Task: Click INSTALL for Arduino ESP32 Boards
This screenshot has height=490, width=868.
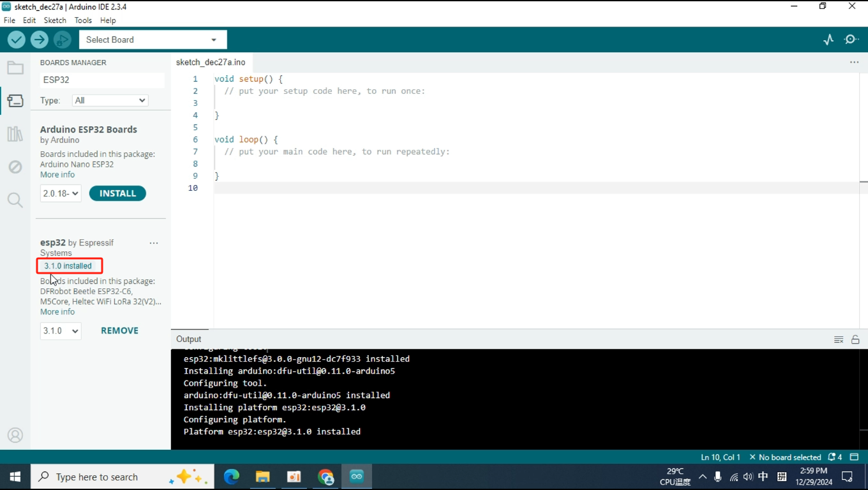Action: click(x=117, y=193)
